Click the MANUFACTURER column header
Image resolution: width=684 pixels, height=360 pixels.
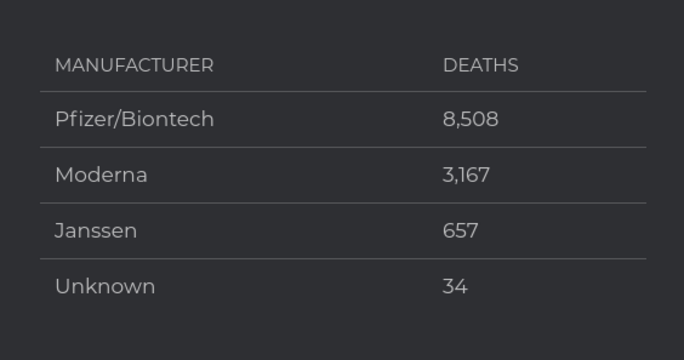point(134,65)
